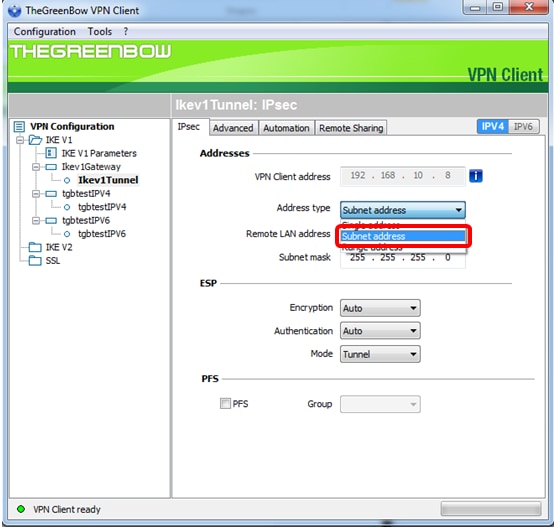Switch to the Automation tab
The image size is (554, 528).
coord(286,128)
